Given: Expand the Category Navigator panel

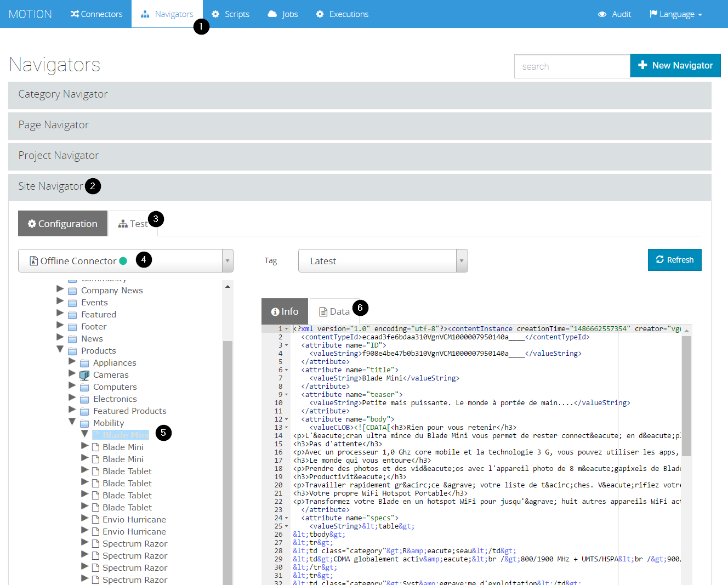Looking at the screenshot, I should click(360, 95).
